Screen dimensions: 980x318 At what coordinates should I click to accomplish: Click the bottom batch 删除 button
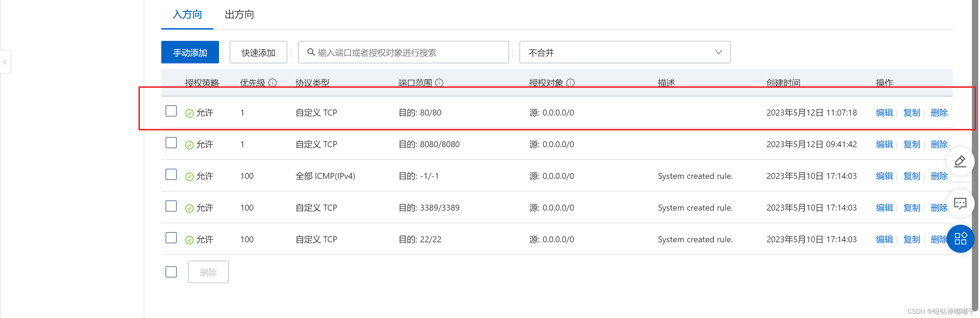click(208, 272)
